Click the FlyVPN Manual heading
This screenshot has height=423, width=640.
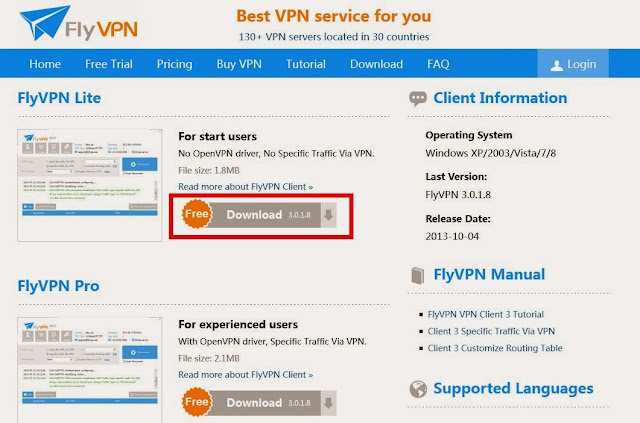489,274
